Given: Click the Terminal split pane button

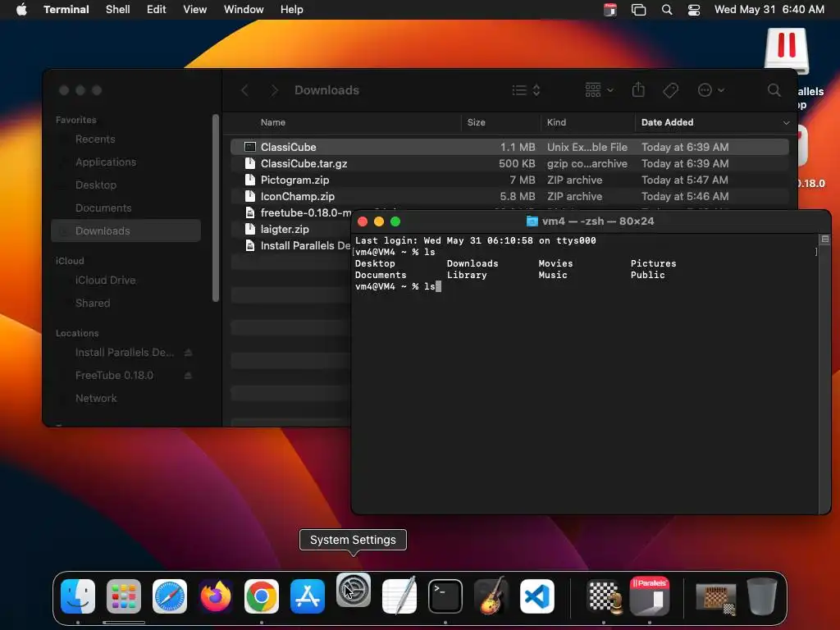Looking at the screenshot, I should [825, 239].
